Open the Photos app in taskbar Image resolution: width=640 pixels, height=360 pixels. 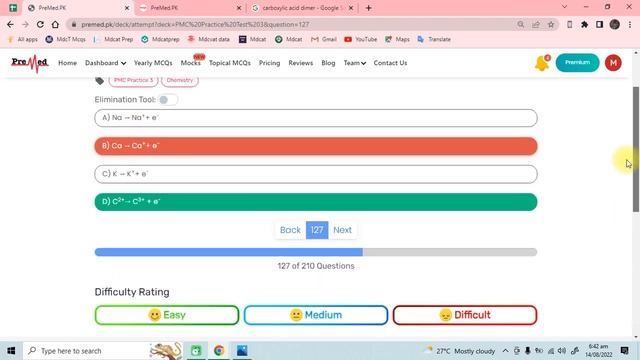click(x=242, y=351)
